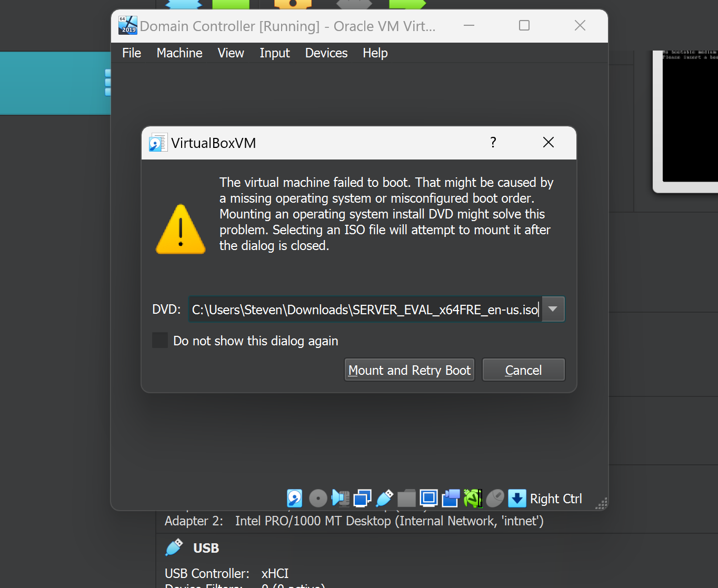Open the File menu

[x=132, y=53]
